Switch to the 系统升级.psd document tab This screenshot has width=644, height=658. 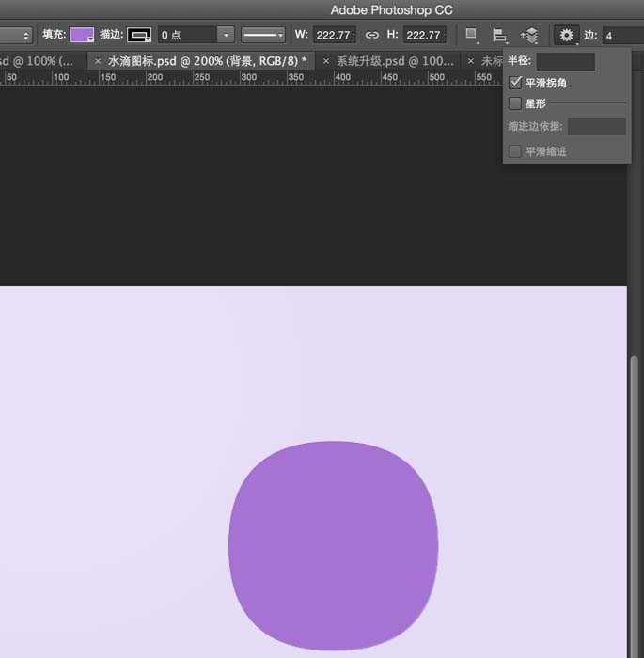point(395,60)
